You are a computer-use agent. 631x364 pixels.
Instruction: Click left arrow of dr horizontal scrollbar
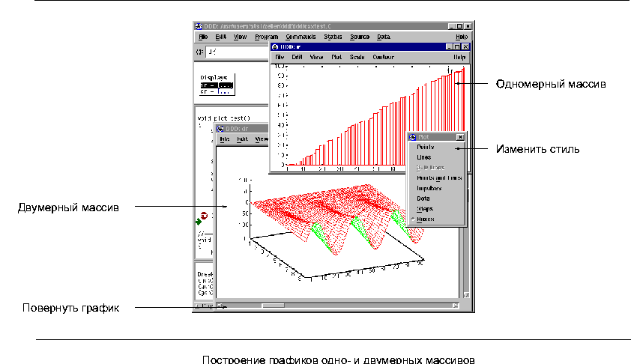(x=221, y=306)
